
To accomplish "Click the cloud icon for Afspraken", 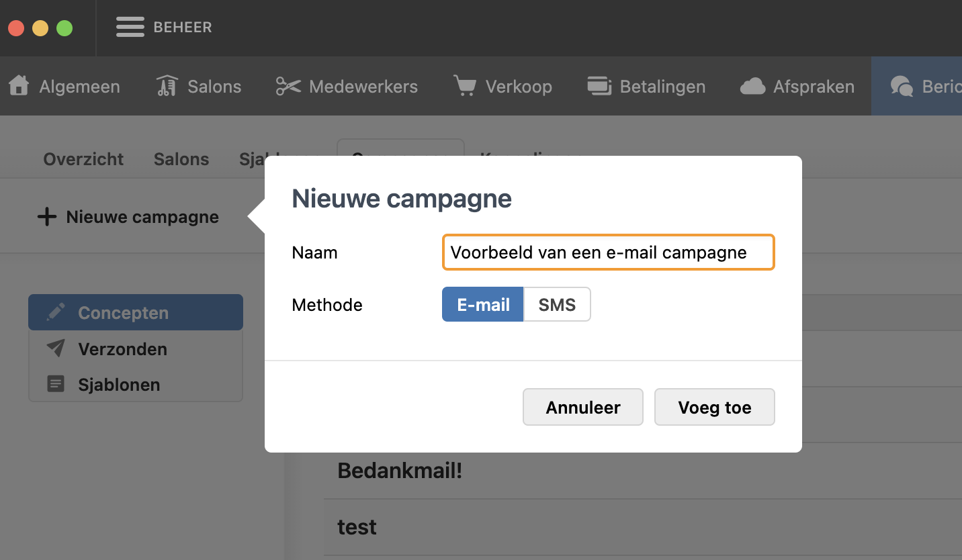I will [752, 86].
